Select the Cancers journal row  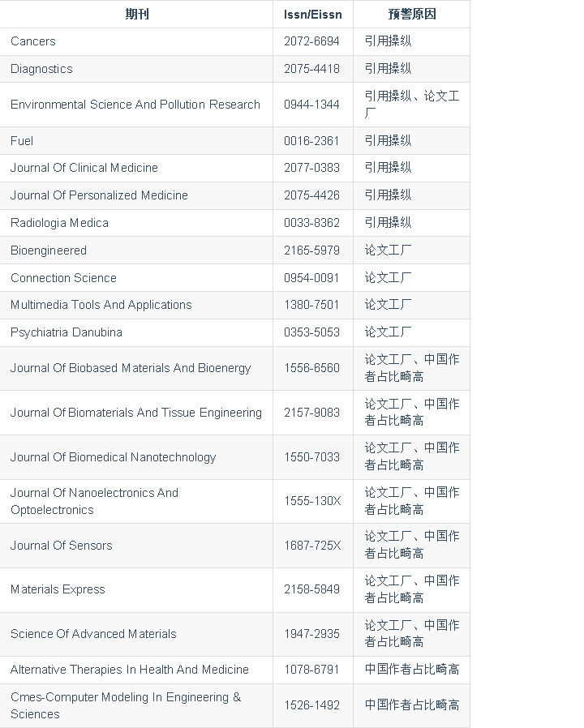click(x=234, y=42)
